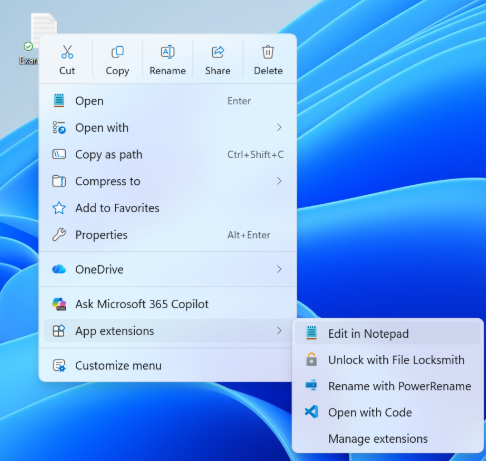The height and width of the screenshot is (461, 486).
Task: Click the Delete text label
Action: tap(268, 71)
